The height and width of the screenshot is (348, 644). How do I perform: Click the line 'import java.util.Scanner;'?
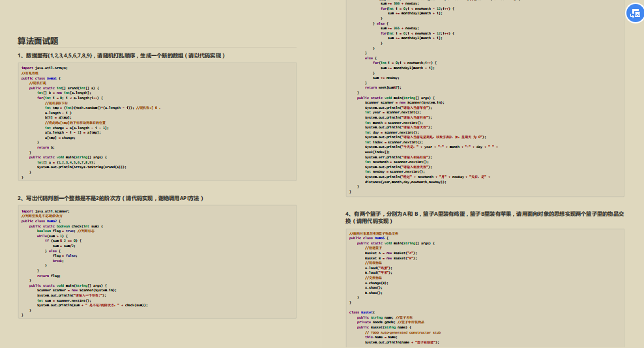click(x=45, y=211)
